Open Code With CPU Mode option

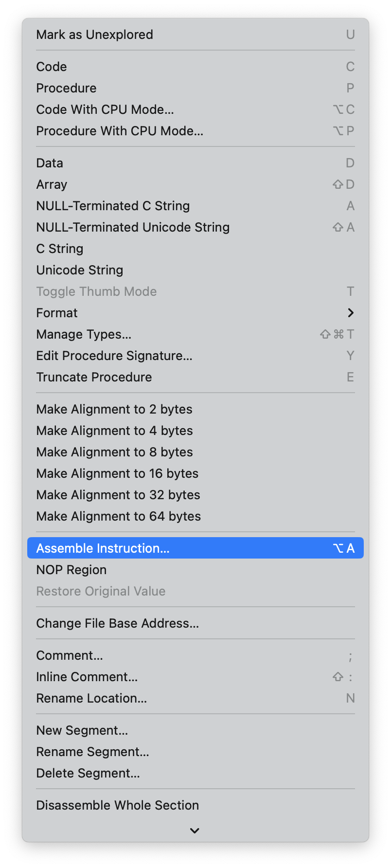pos(105,109)
